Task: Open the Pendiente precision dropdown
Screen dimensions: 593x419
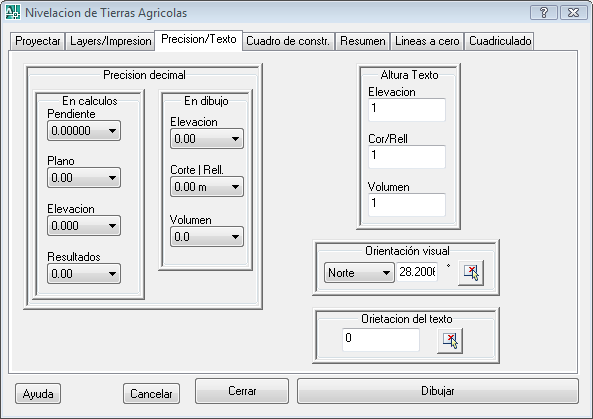Action: click(84, 131)
